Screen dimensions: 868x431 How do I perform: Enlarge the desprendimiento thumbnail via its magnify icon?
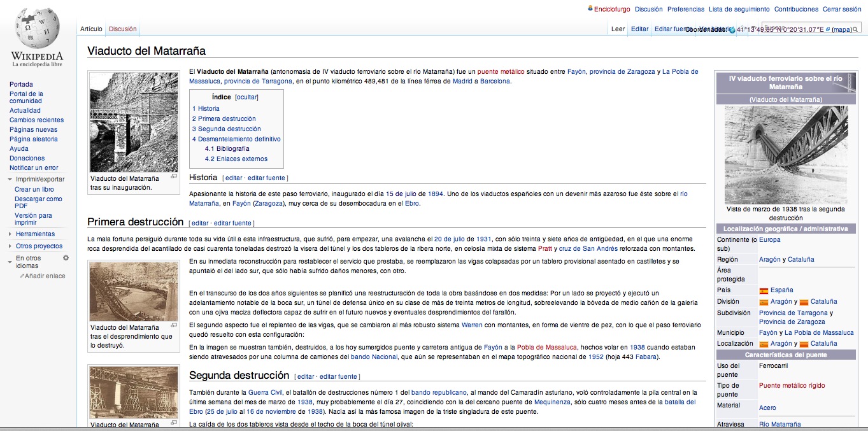coord(174,325)
